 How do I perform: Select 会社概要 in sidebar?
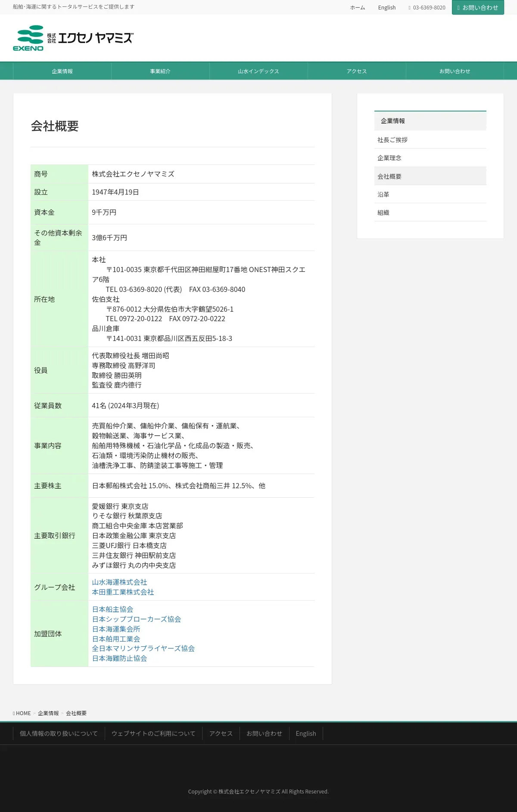[x=430, y=176]
